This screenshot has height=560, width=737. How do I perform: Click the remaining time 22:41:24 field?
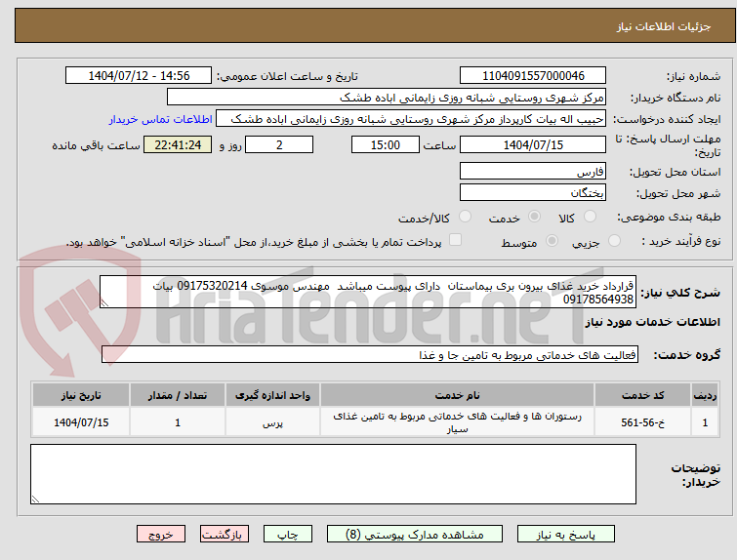point(178,144)
